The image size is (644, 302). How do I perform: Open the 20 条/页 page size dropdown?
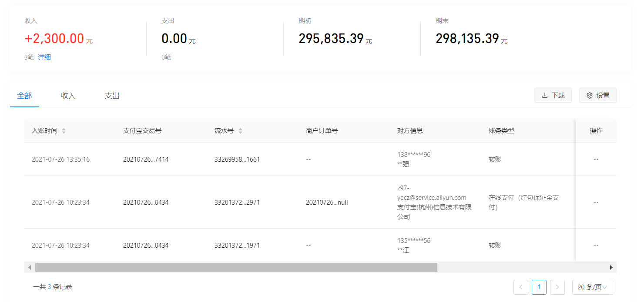[x=592, y=287]
